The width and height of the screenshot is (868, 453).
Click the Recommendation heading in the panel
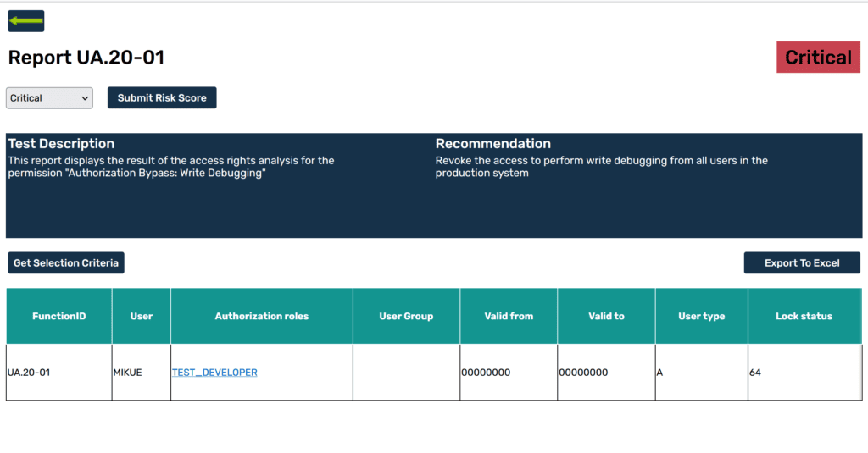pos(492,144)
